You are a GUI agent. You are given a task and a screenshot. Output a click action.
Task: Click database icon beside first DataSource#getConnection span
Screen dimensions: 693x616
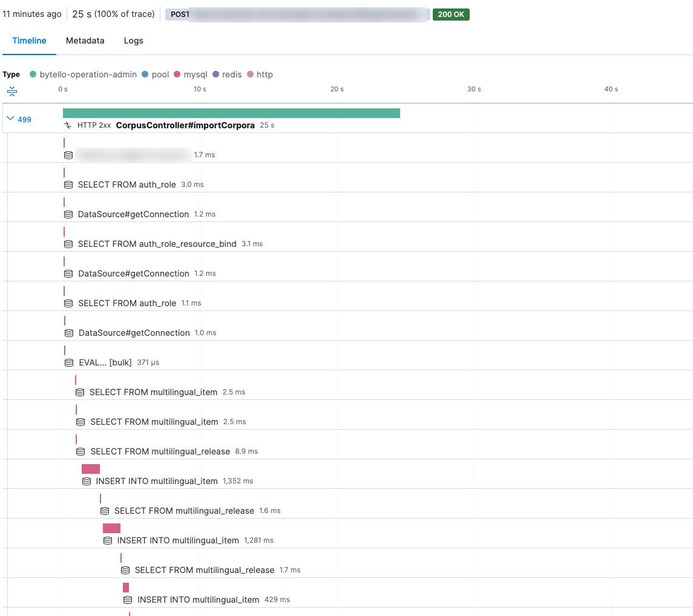click(68, 214)
